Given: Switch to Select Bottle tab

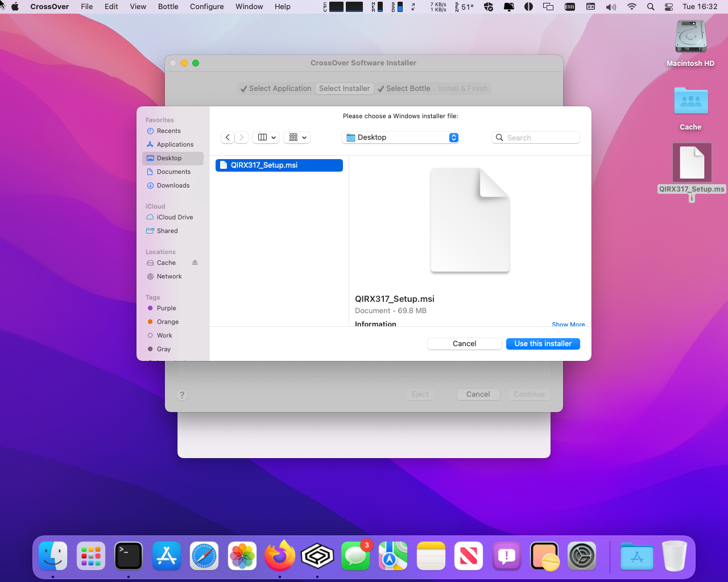Looking at the screenshot, I should [x=404, y=89].
